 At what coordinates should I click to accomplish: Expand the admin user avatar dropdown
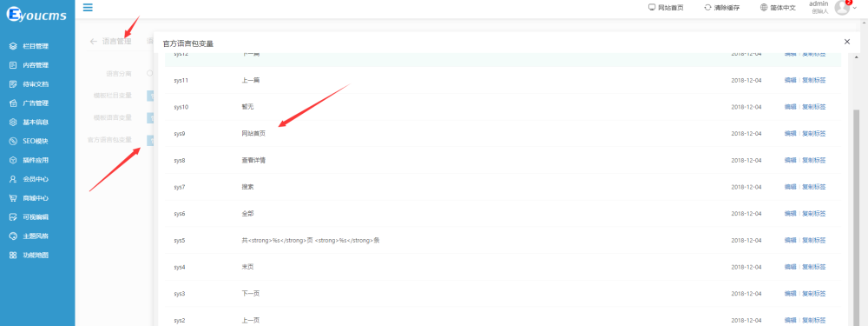845,7
